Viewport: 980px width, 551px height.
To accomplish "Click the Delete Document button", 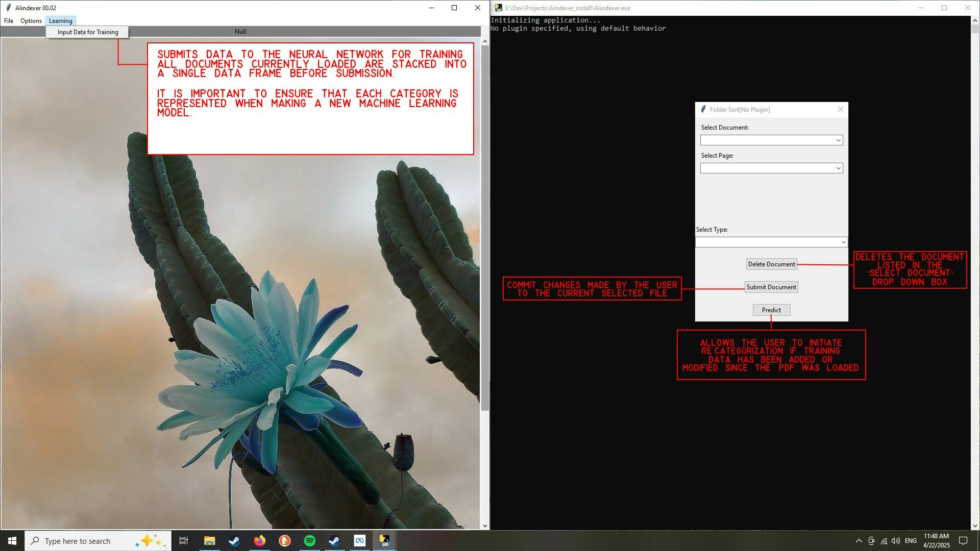I will point(771,264).
